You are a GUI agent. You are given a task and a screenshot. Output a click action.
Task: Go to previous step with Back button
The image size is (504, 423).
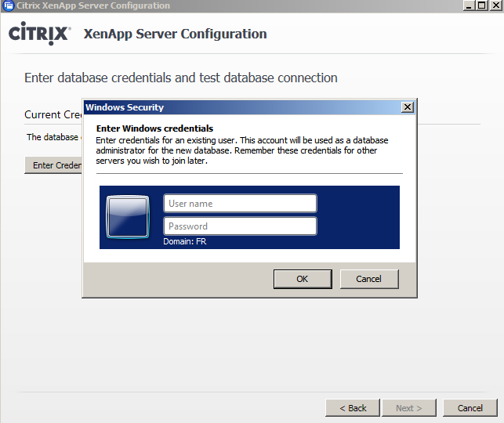point(353,408)
